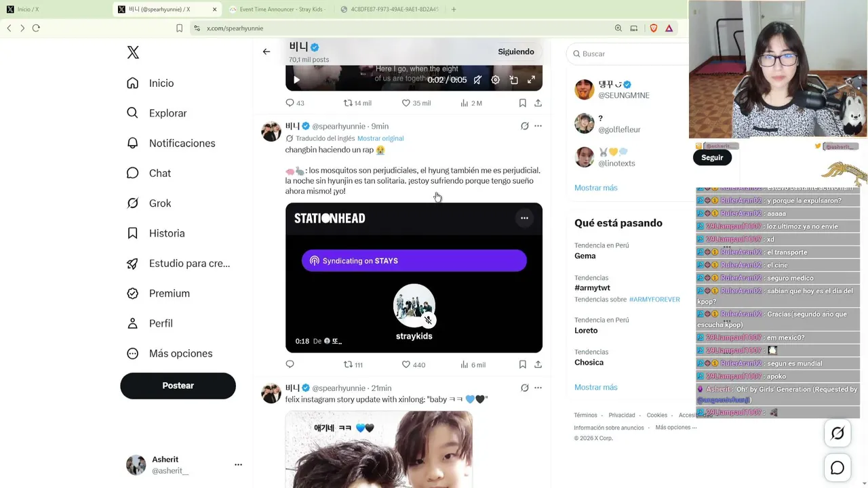Open Perfil in the sidebar
The width and height of the screenshot is (868, 488).
tap(150, 323)
